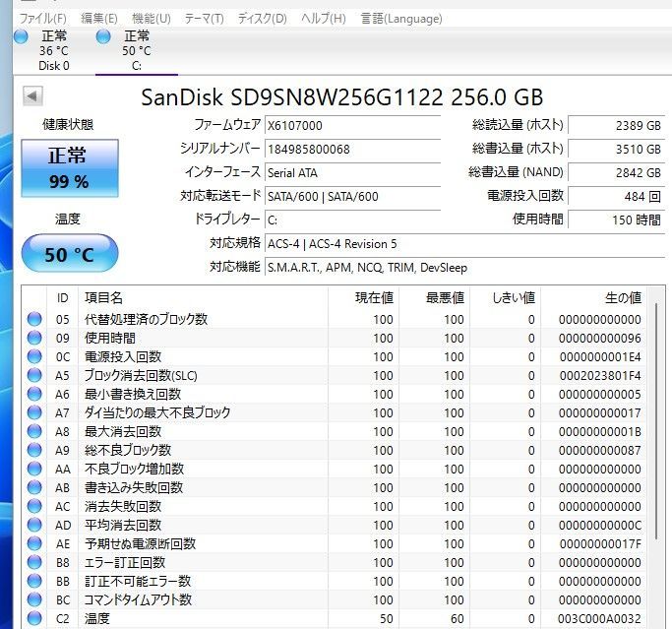The image size is (672, 629).
Task: Select the コマンドタイムアウト数 row
Action: tap(335, 599)
